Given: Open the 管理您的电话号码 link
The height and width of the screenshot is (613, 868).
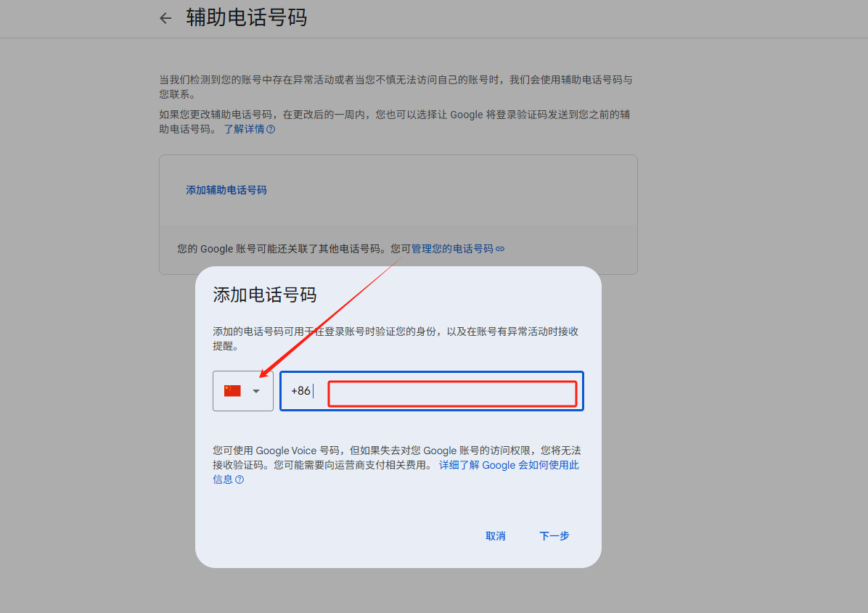Looking at the screenshot, I should point(452,249).
